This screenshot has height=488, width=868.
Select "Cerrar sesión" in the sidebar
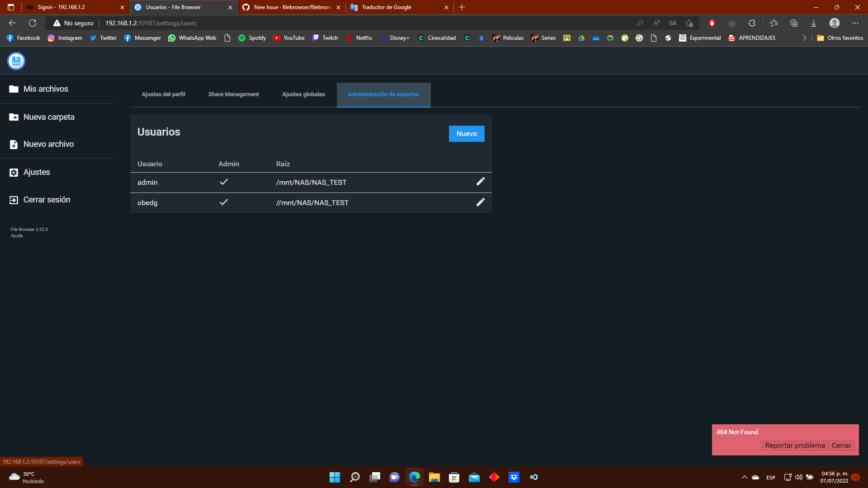pyautogui.click(x=47, y=199)
